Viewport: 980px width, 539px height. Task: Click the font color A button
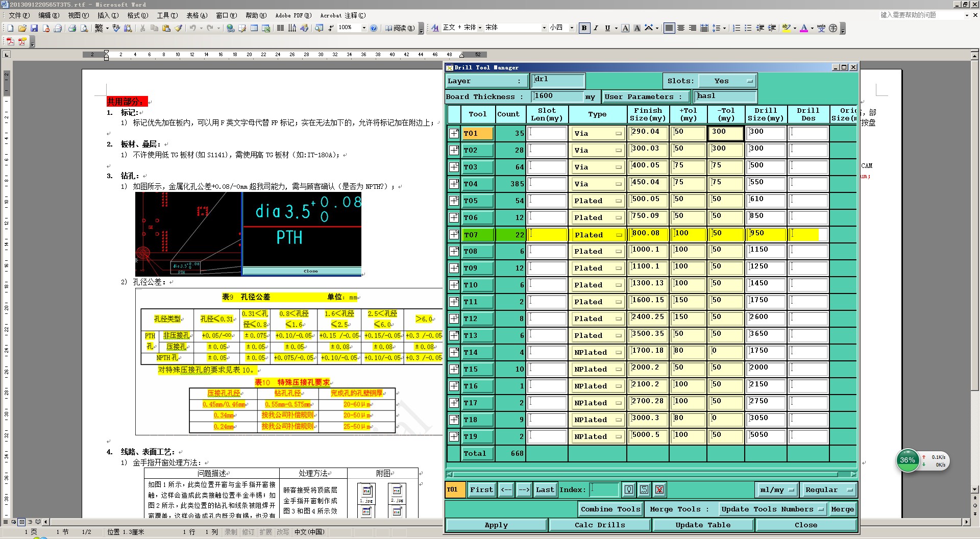(804, 28)
